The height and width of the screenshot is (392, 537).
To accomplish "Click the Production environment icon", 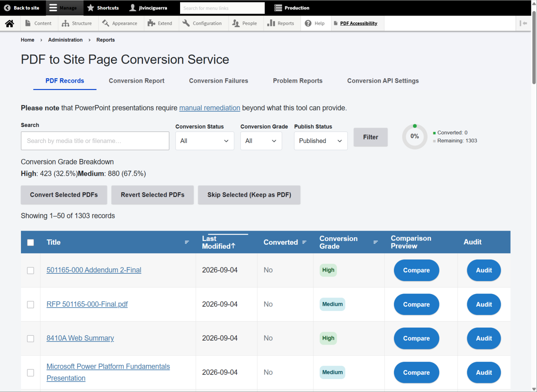I will coord(278,8).
